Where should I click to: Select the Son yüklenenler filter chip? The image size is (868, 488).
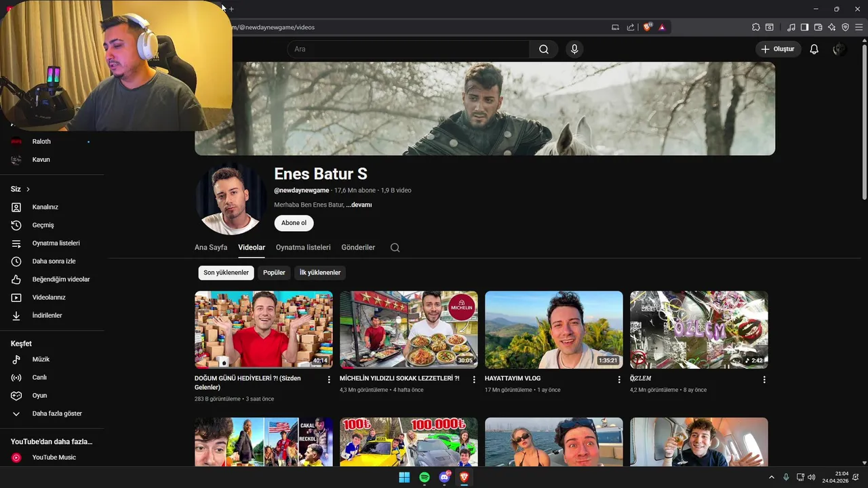click(x=226, y=272)
